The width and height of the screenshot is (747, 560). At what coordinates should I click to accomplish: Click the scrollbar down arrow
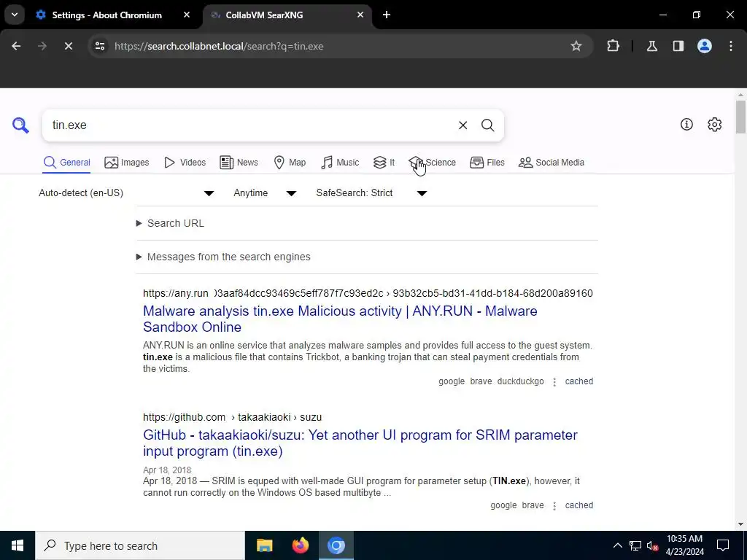point(740,524)
